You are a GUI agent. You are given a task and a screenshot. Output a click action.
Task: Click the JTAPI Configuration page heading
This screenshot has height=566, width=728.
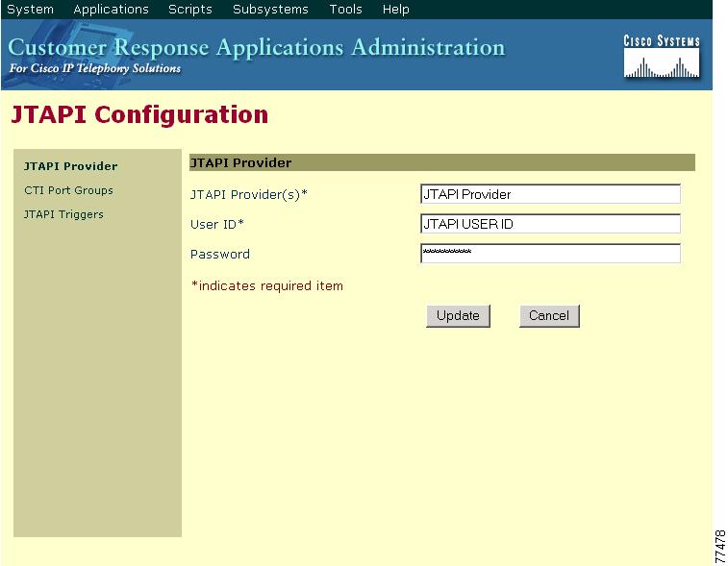point(139,114)
